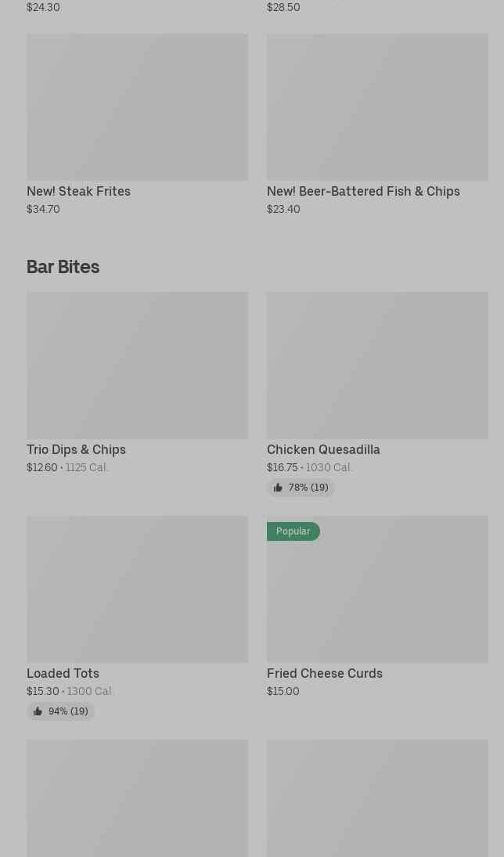This screenshot has height=857, width=504.
Task: Open the New! Steak Frites item image
Action: tap(137, 107)
